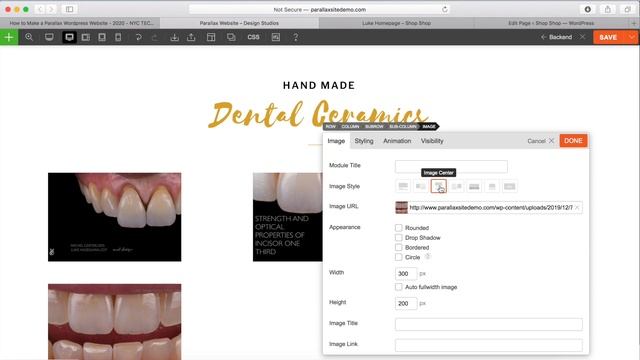Viewport: 640px width, 360px height.
Task: Close the builder with X beside Backend
Action: pos(583,37)
